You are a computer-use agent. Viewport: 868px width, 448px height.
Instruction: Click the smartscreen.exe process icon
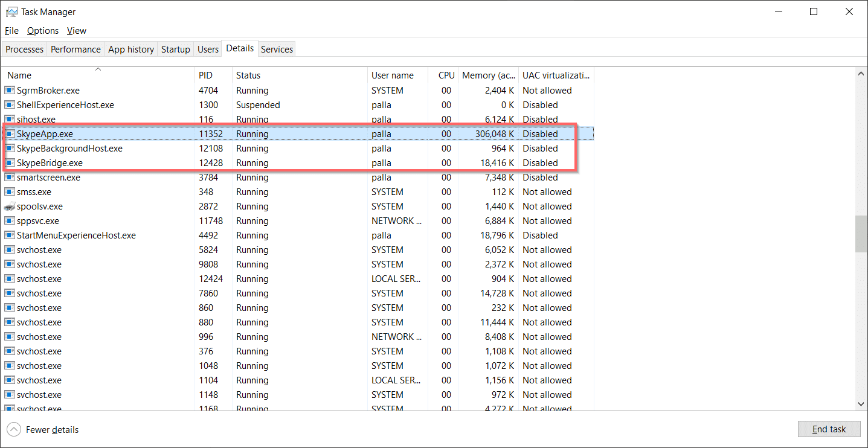(x=10, y=178)
